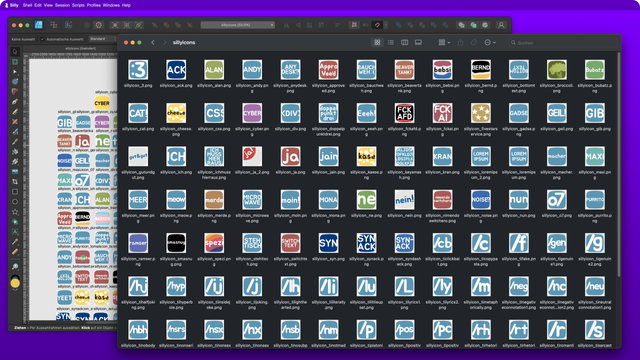Viewport: 640px width, 360px height.
Task: Open the Finder action menu dropdown
Action: (490, 42)
